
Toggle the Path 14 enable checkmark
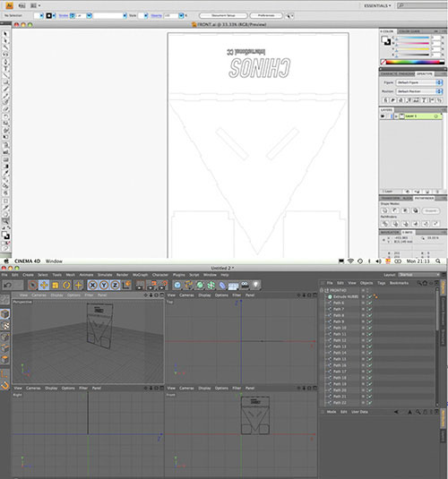click(x=370, y=353)
